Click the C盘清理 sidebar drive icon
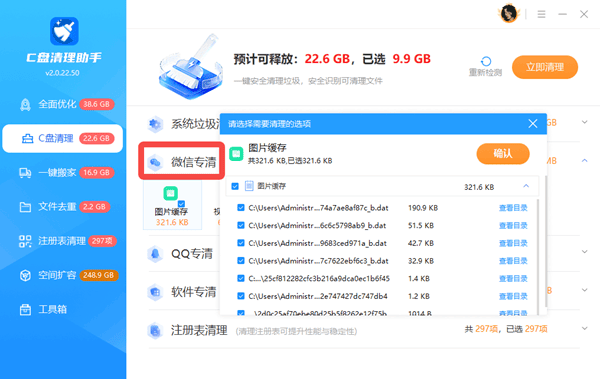The image size is (600, 379). click(28, 139)
